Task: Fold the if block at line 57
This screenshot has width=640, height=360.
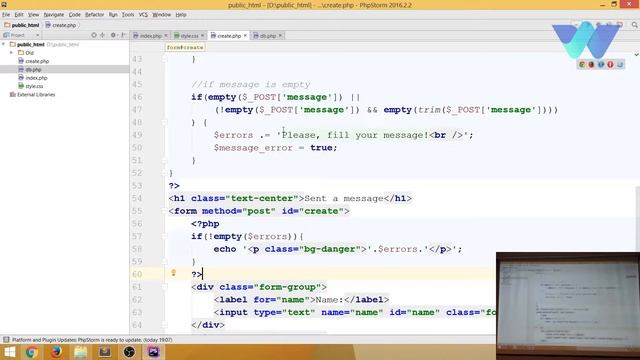Action: [x=164, y=236]
